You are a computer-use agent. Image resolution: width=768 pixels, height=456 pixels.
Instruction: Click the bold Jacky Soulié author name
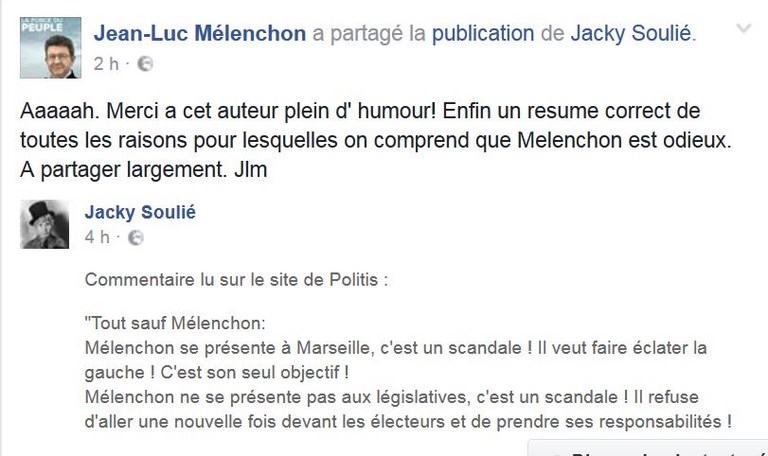point(140,212)
